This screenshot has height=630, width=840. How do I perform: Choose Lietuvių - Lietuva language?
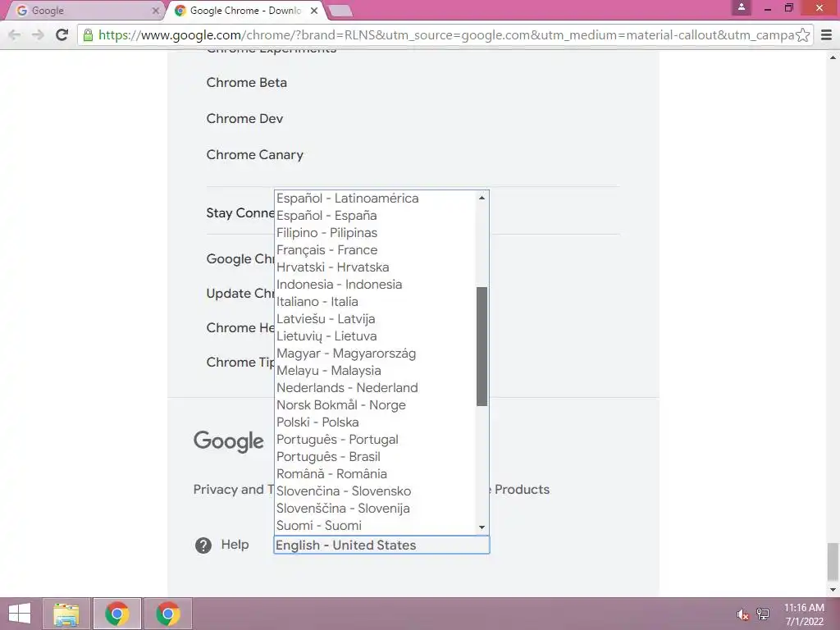[x=374, y=336]
